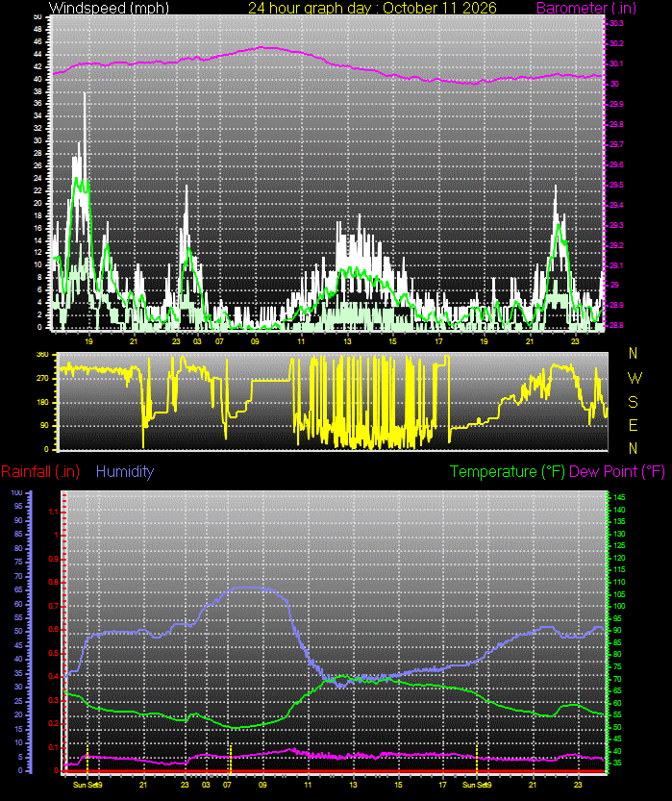Click hour 03 under the windspeed chart
Viewport: 672px width, 801px height.
(x=198, y=341)
